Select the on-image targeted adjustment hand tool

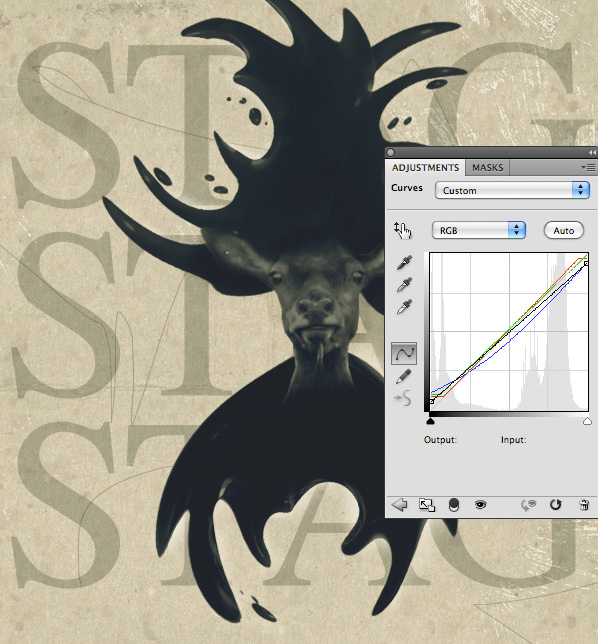point(402,230)
